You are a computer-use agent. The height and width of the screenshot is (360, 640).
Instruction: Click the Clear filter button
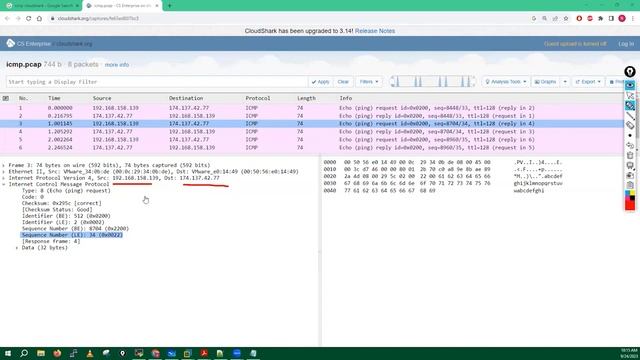(x=343, y=82)
